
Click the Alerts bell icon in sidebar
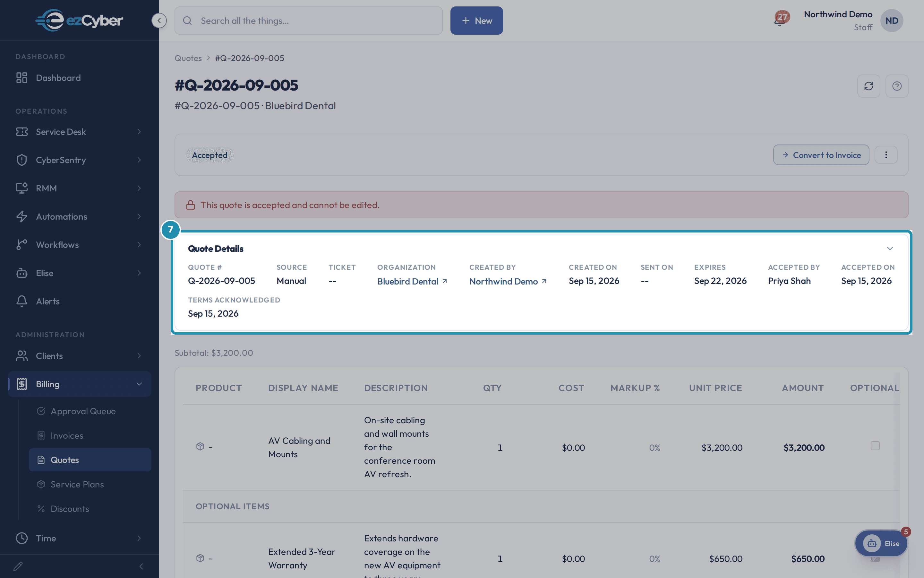tap(22, 301)
